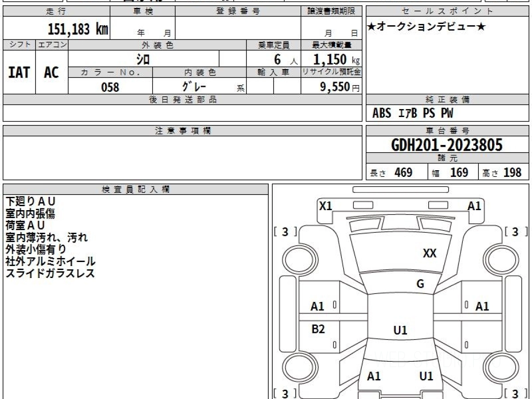
Task: Select the inspector note 外装小傷有り
Action: point(36,250)
